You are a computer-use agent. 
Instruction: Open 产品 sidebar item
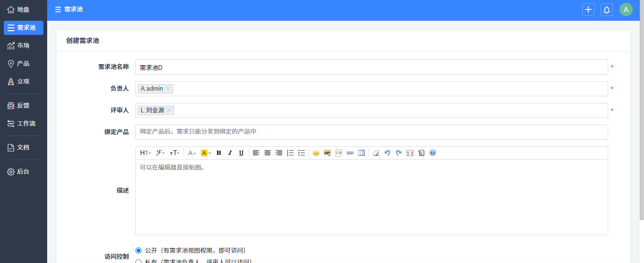[x=24, y=64]
